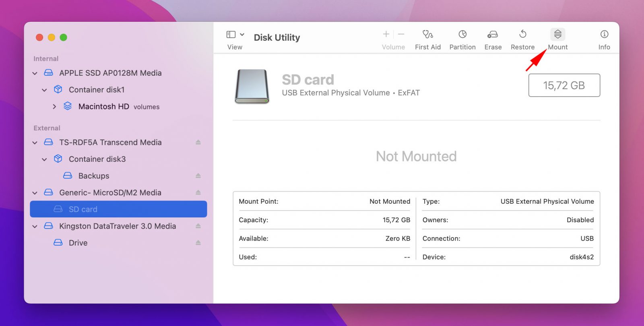Open the Info inspector icon

pyautogui.click(x=604, y=34)
